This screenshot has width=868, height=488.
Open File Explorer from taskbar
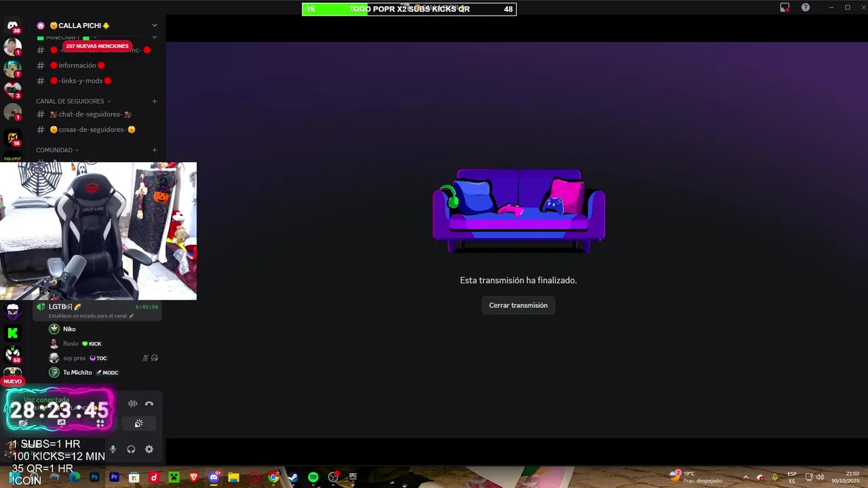pyautogui.click(x=234, y=477)
